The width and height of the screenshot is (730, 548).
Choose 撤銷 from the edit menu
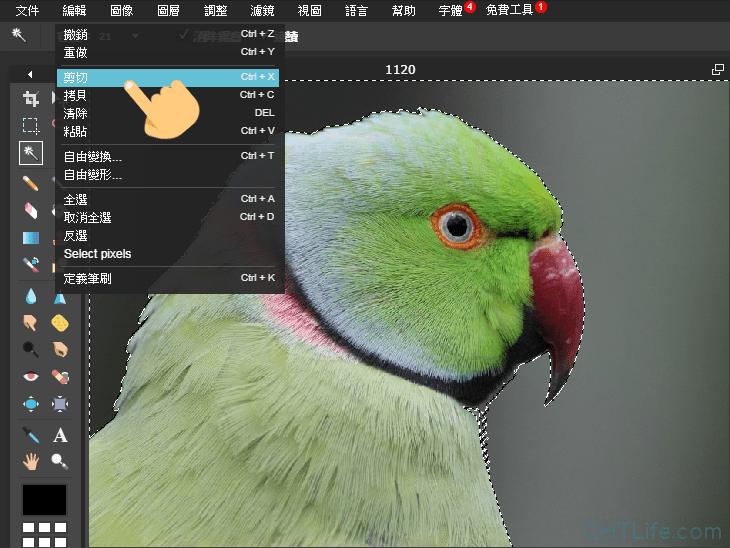point(168,34)
